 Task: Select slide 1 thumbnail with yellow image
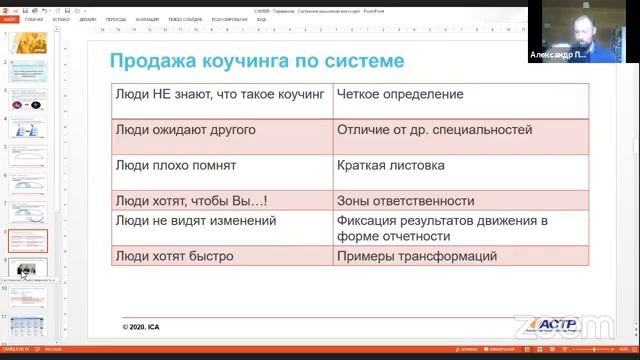28,43
